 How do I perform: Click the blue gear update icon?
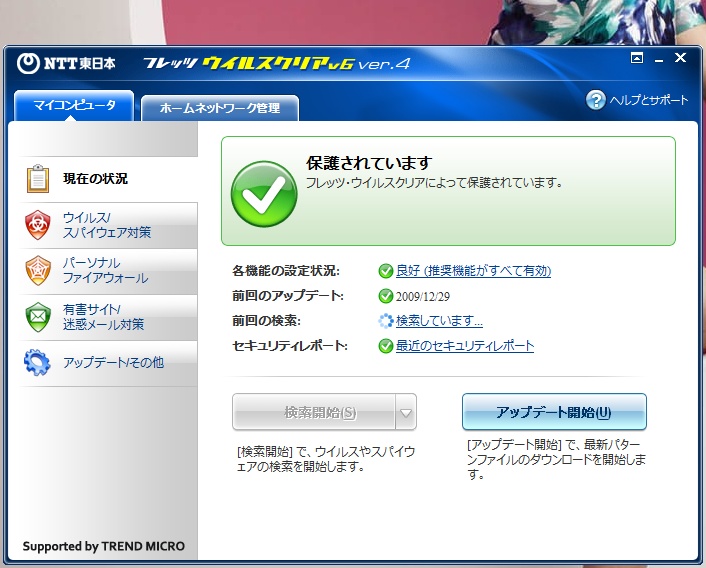click(x=37, y=363)
